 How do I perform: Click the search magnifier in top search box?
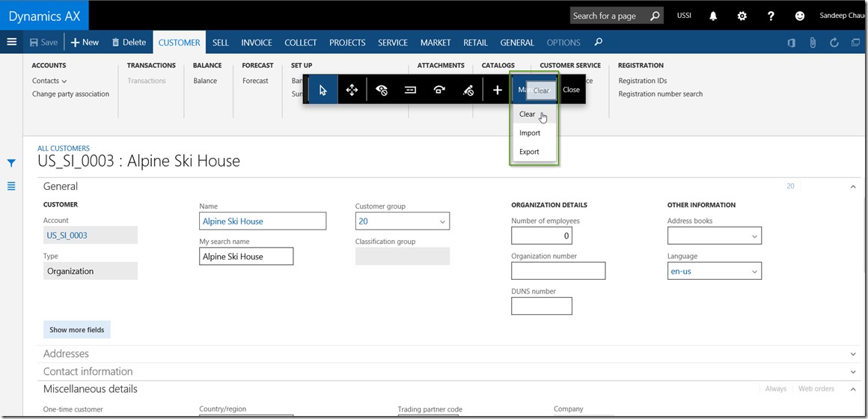pyautogui.click(x=654, y=16)
